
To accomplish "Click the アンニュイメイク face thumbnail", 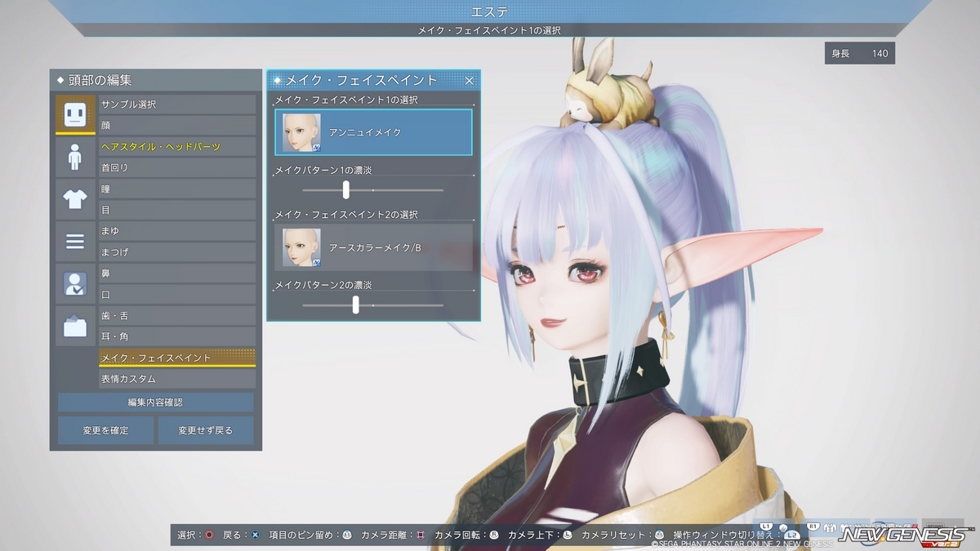I will point(301,132).
